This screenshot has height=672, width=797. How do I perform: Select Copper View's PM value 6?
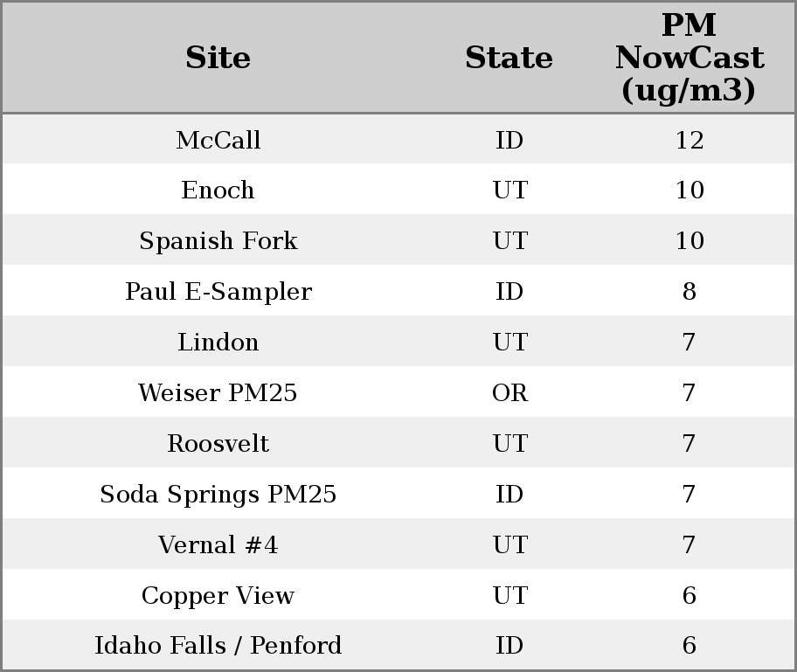[689, 596]
